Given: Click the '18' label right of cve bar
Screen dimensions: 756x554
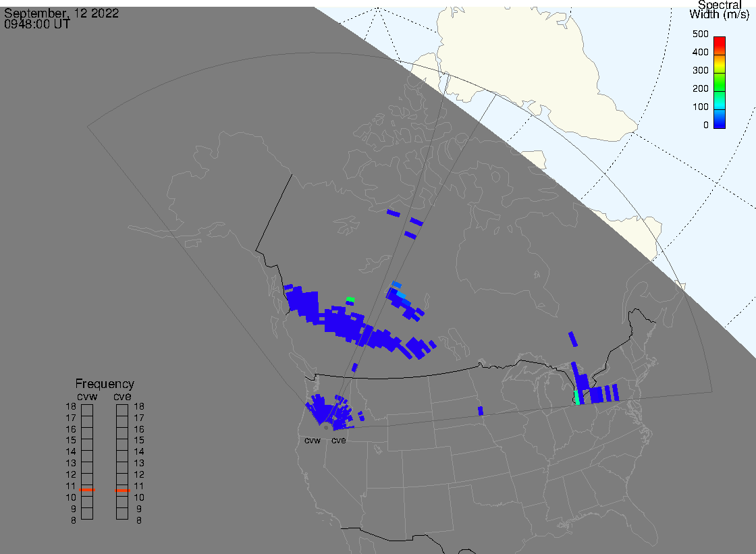Looking at the screenshot, I should click(x=139, y=406).
